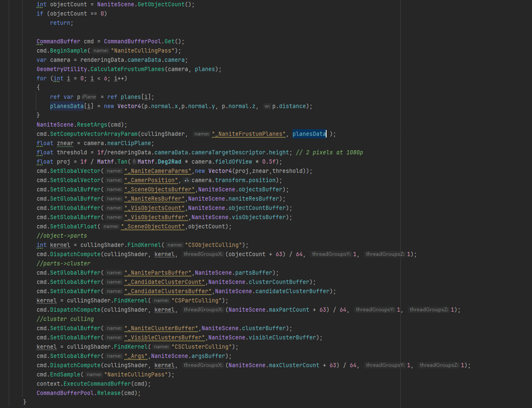The width and height of the screenshot is (532, 408).
Task: Click the 'f:' parameter hint before Mathf.Deg2Rad
Action: [134, 162]
